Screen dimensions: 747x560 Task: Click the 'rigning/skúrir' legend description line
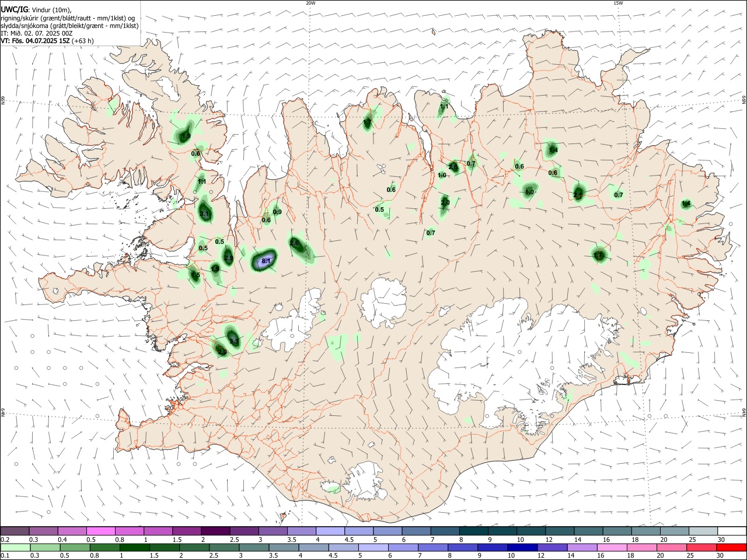[68, 17]
